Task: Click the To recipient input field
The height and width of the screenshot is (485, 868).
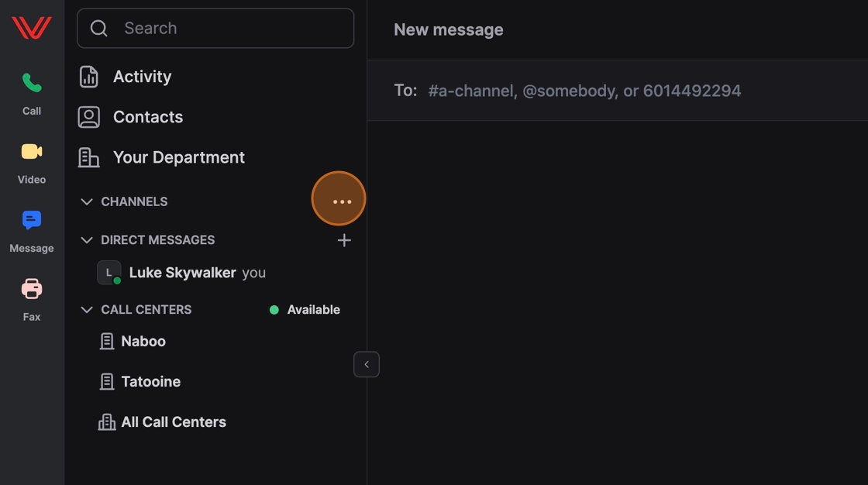Action: [584, 91]
